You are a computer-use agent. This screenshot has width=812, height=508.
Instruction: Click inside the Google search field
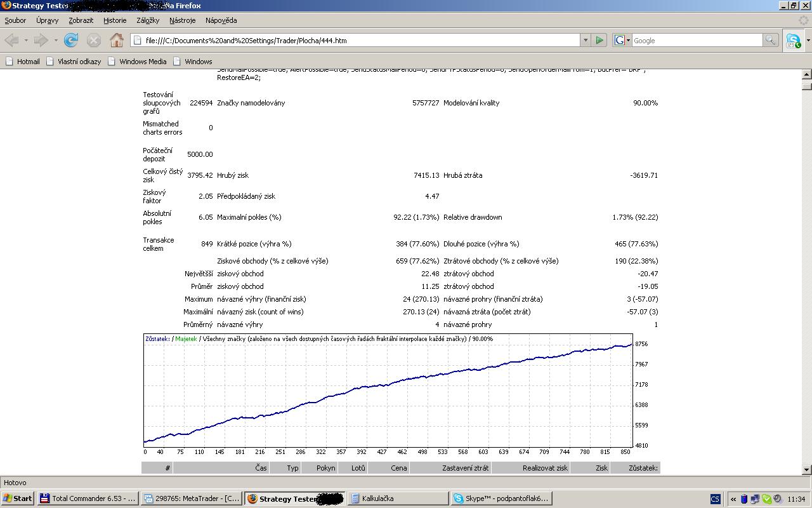click(695, 41)
